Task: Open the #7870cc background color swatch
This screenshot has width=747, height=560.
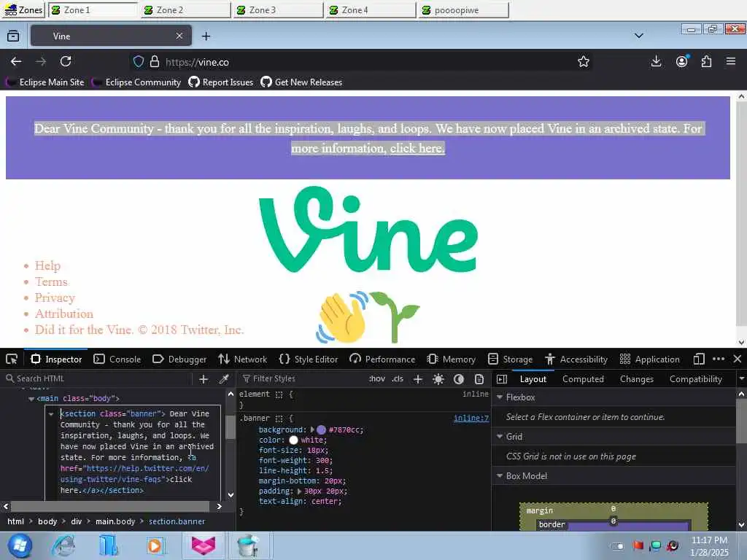Action: [322, 429]
